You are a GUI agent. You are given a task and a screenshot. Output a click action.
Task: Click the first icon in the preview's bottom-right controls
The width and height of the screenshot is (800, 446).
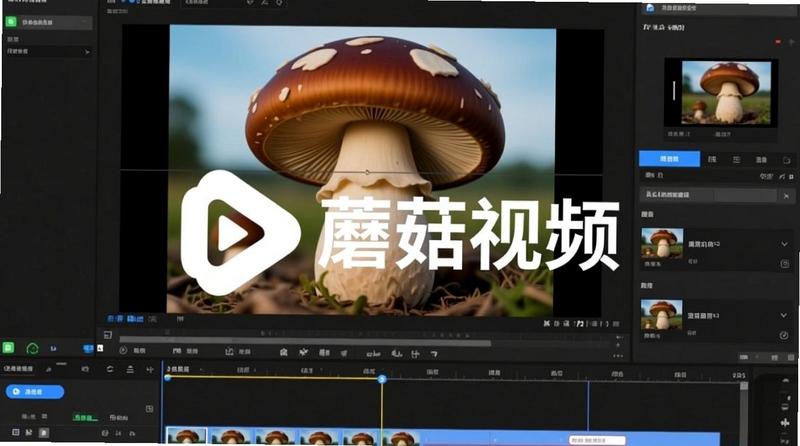(546, 324)
